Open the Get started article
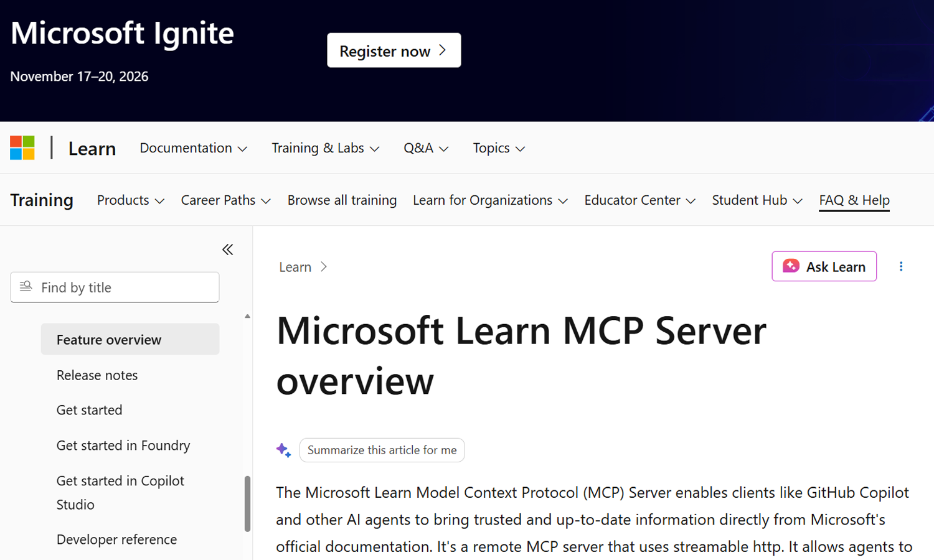 (x=90, y=410)
